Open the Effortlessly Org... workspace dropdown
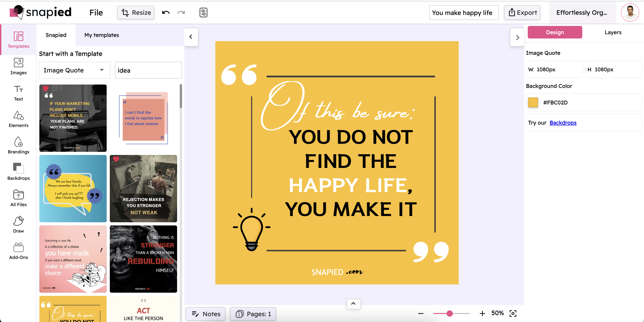Image resolution: width=644 pixels, height=322 pixels. click(582, 13)
